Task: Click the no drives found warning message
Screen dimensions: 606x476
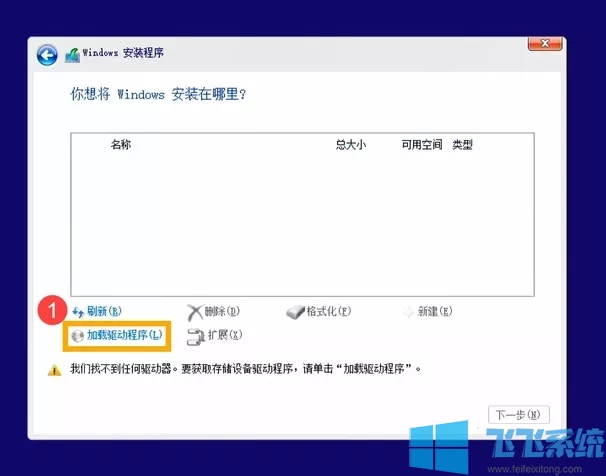Action: 245,369
